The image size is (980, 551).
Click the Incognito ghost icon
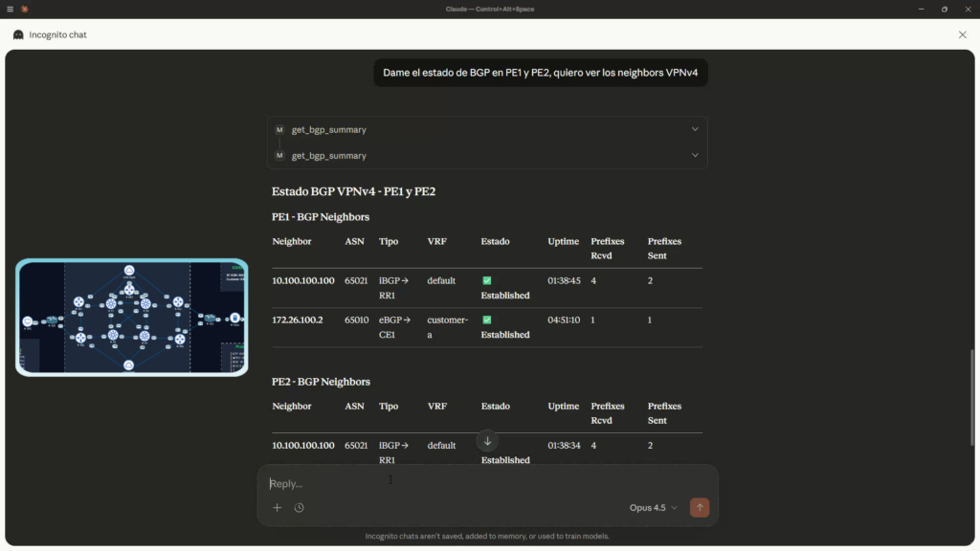click(x=18, y=34)
